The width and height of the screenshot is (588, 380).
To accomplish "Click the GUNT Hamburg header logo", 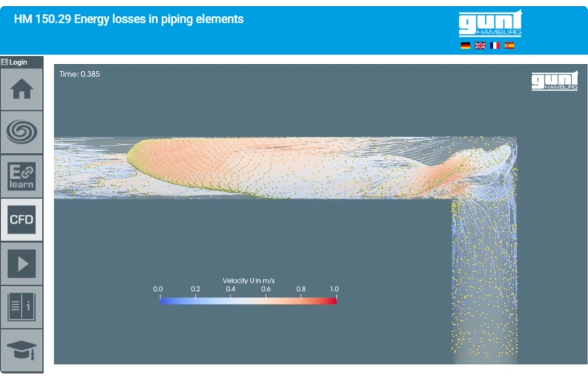I will coord(490,23).
